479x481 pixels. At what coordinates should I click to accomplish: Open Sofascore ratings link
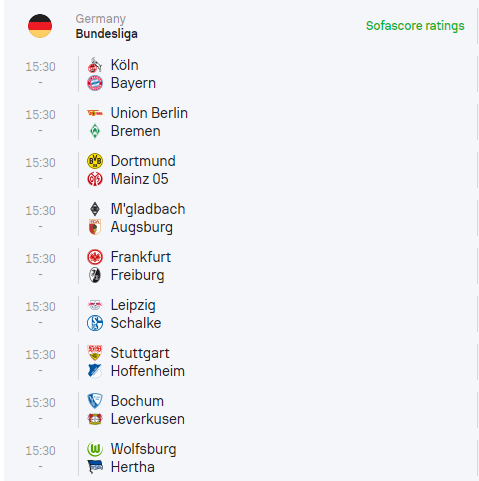point(415,26)
